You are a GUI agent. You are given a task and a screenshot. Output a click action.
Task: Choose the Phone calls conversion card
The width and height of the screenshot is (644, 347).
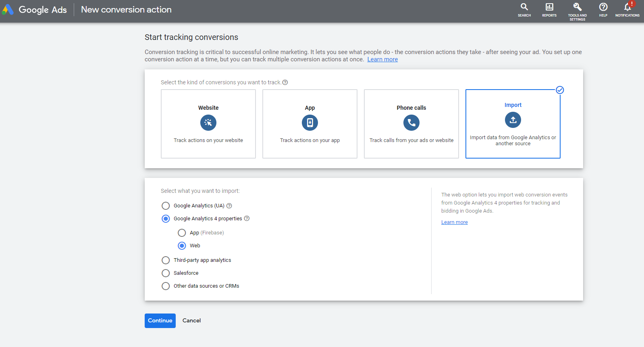click(x=411, y=124)
